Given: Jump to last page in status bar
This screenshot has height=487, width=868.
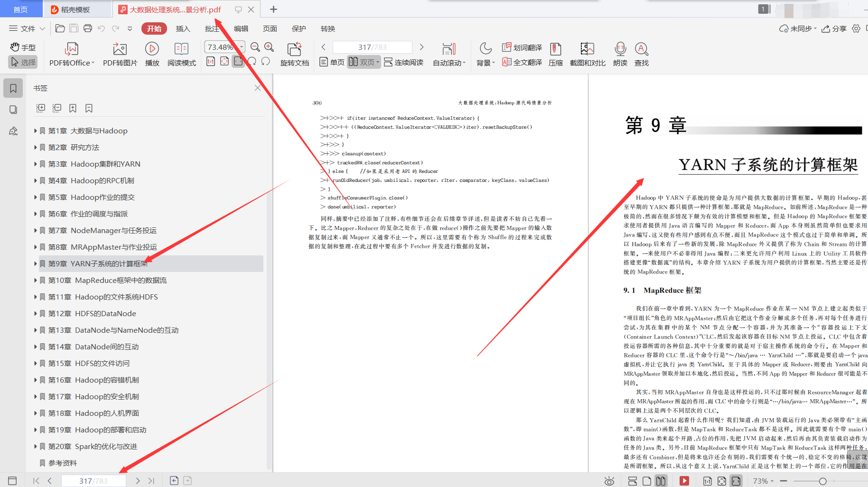Looking at the screenshot, I should [151, 481].
